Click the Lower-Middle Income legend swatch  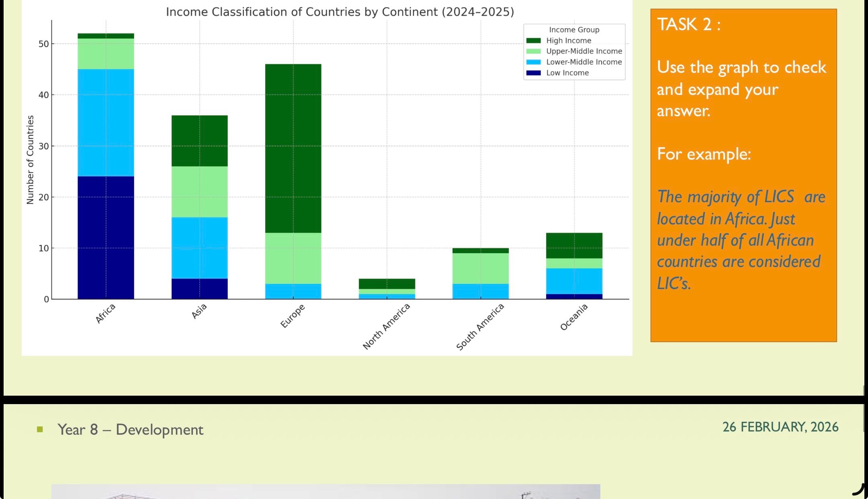pos(533,62)
